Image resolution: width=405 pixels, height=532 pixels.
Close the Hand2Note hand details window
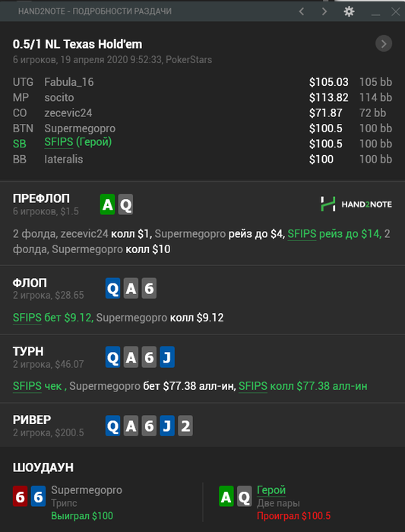point(396,11)
